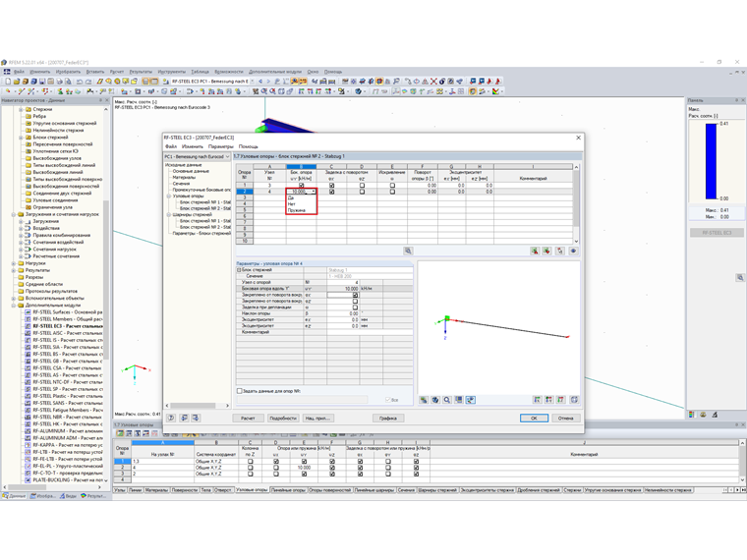The width and height of the screenshot is (747, 560).
Task: Click the 'Графика' button
Action: click(x=388, y=419)
